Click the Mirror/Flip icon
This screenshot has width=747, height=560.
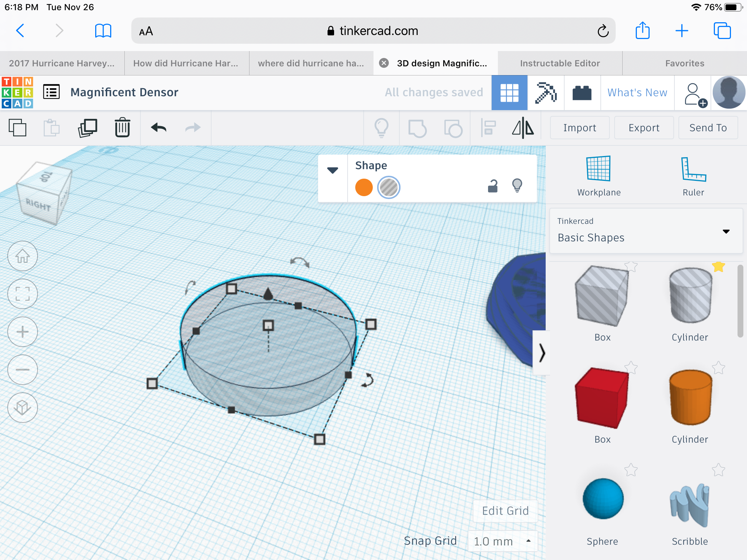[523, 128]
